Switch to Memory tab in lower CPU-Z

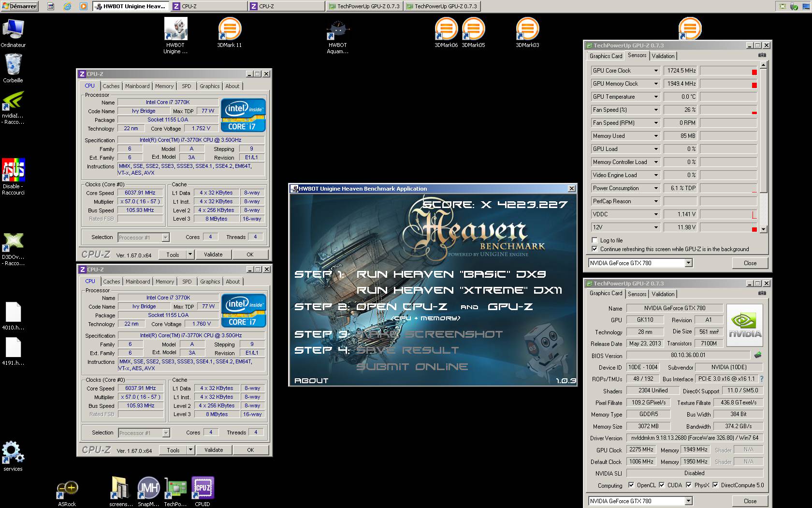click(x=165, y=282)
